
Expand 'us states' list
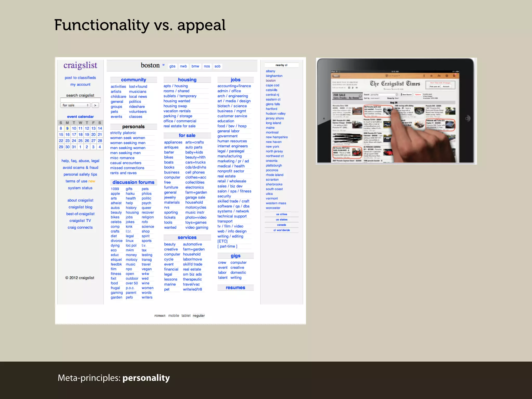coord(282,220)
